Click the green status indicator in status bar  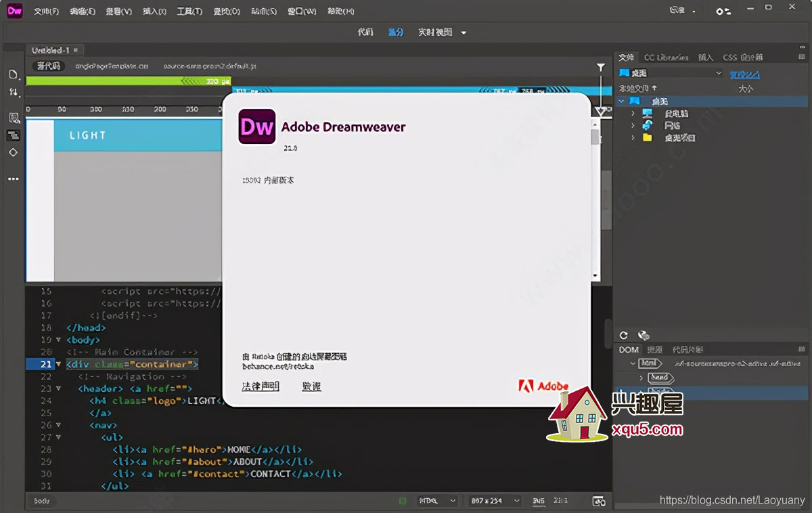403,501
